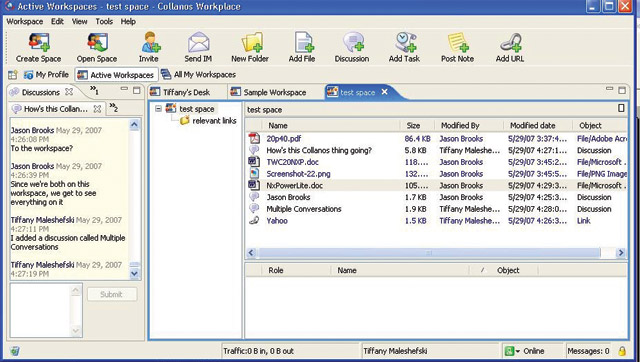Click the Traffic:0 B in, 0 B out status

pyautogui.click(x=258, y=351)
